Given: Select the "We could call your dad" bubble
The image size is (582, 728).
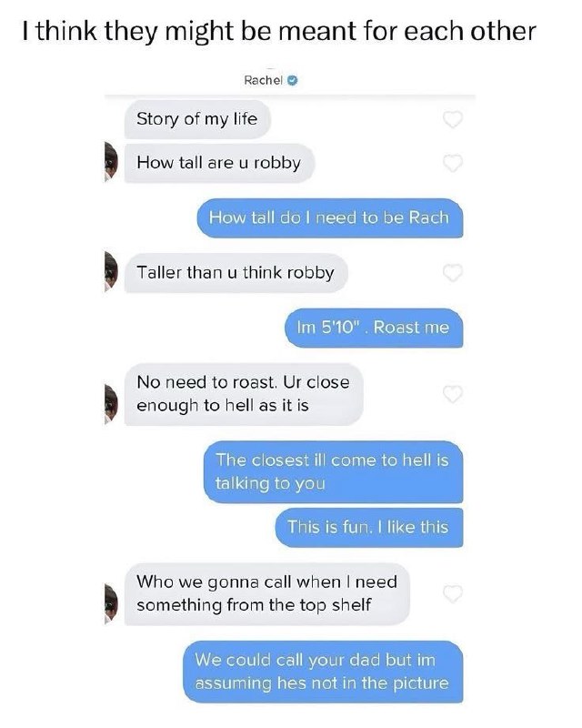Looking at the screenshot, I should tap(323, 672).
